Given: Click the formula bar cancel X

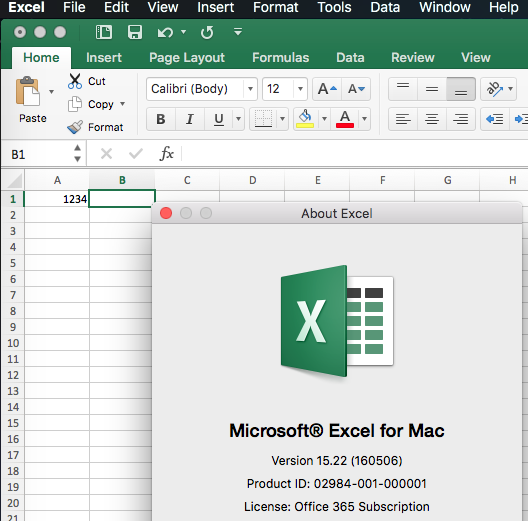Looking at the screenshot, I should click(x=106, y=154).
